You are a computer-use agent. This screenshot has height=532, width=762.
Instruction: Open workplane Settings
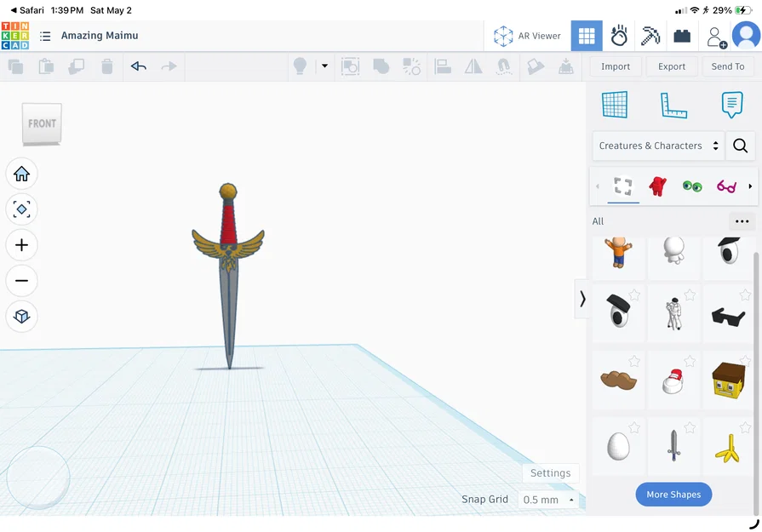coord(550,472)
